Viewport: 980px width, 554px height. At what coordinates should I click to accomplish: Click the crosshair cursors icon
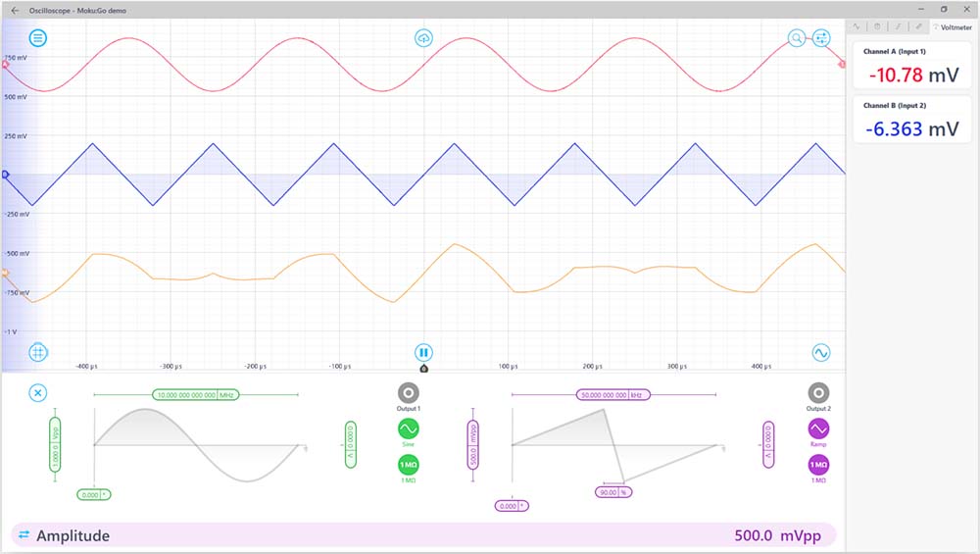point(37,352)
